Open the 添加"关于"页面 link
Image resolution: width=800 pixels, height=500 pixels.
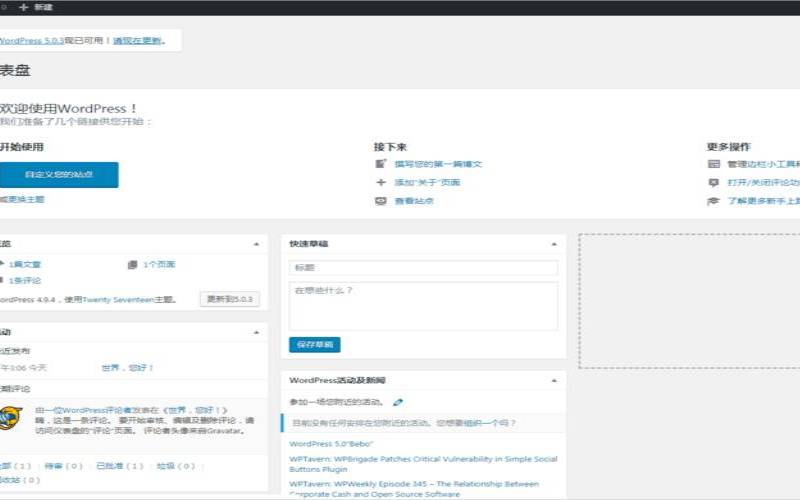428,183
